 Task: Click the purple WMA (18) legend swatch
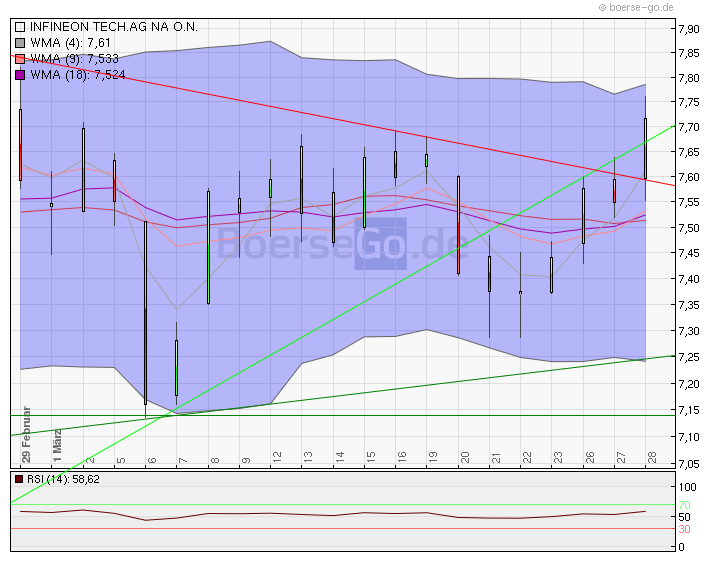pyautogui.click(x=20, y=75)
